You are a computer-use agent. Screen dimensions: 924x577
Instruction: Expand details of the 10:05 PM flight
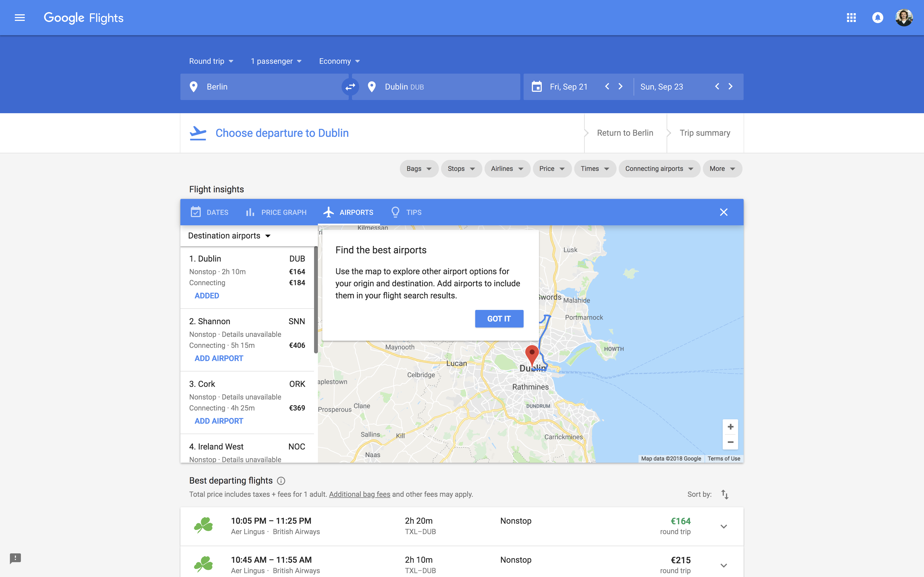click(723, 526)
